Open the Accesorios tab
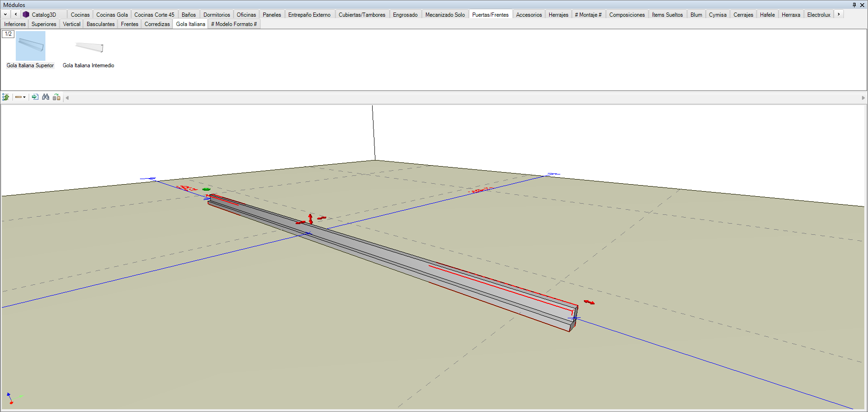The width and height of the screenshot is (868, 412). tap(529, 15)
